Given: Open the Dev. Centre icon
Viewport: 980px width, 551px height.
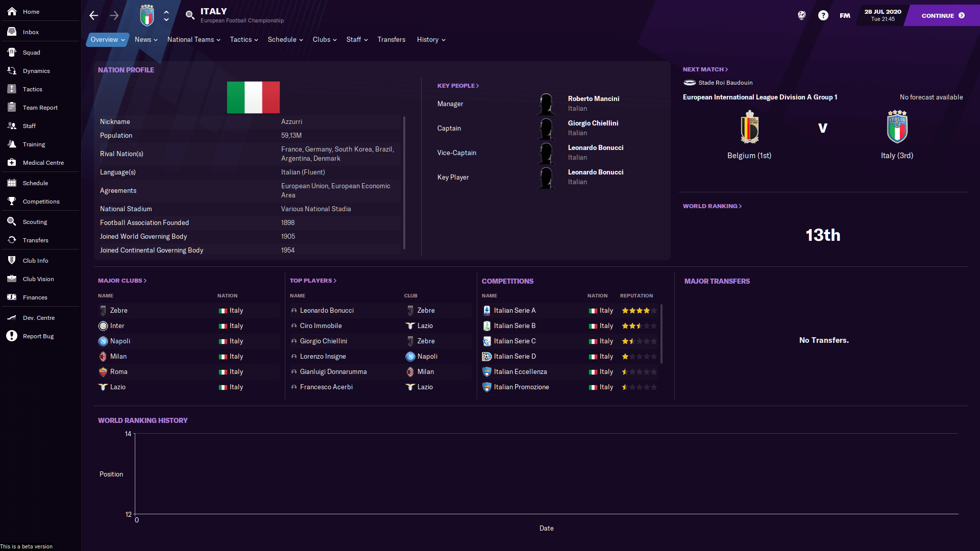Looking at the screenshot, I should [12, 317].
